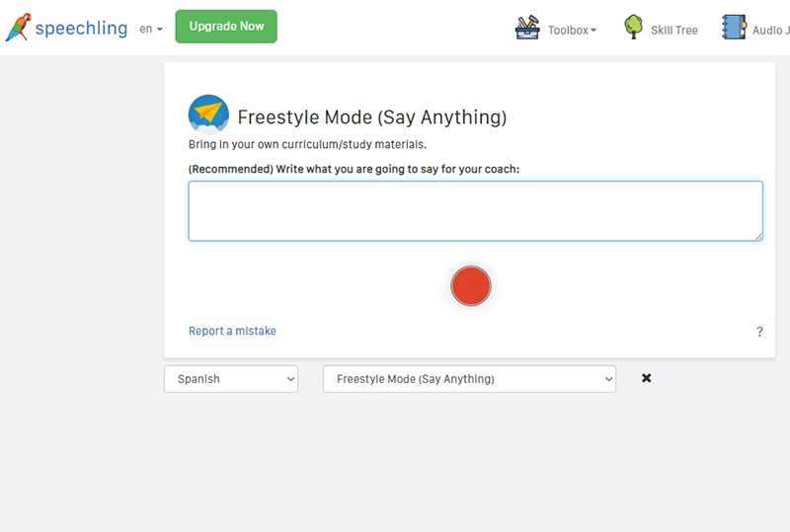Open help via the question mark
The image size is (790, 532).
[x=759, y=332]
